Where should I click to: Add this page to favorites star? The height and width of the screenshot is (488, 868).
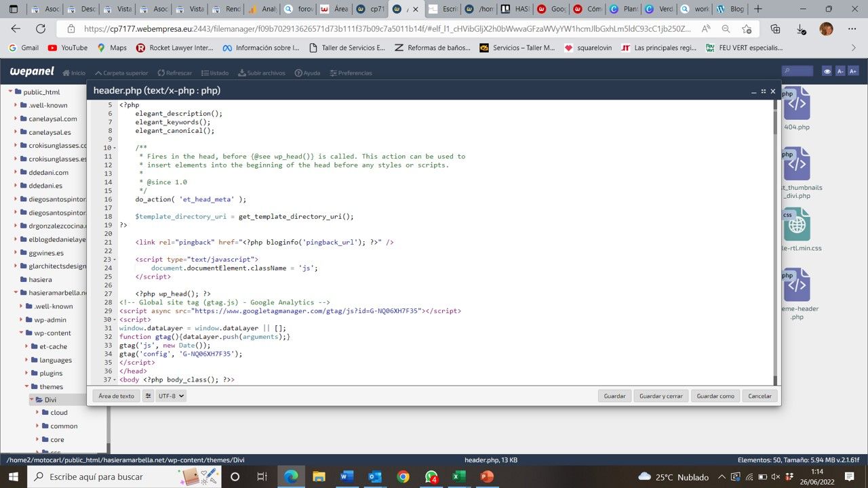(x=747, y=29)
